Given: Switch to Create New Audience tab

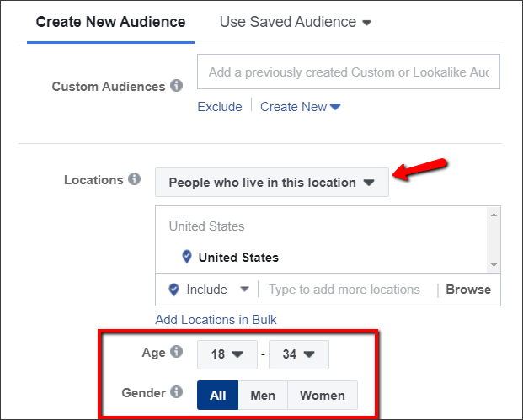Looking at the screenshot, I should coord(110,22).
